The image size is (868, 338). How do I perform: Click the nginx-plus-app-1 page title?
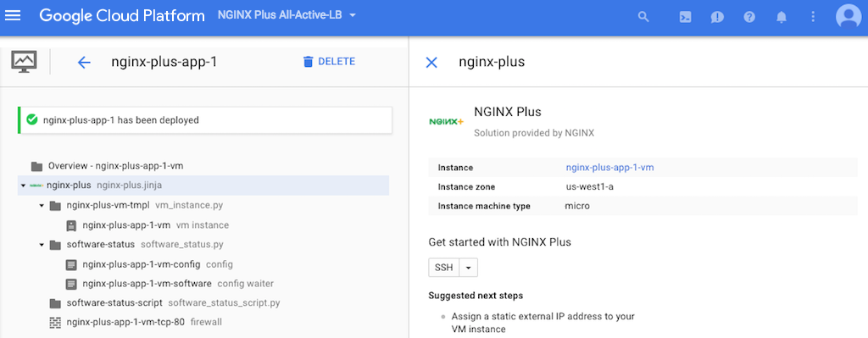[x=164, y=63]
